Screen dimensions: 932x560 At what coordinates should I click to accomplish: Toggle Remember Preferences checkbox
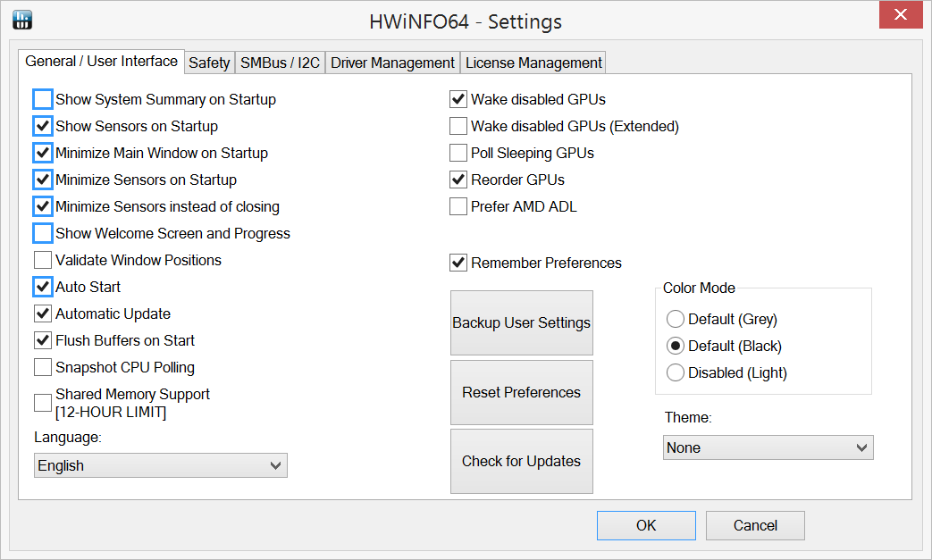click(x=458, y=263)
